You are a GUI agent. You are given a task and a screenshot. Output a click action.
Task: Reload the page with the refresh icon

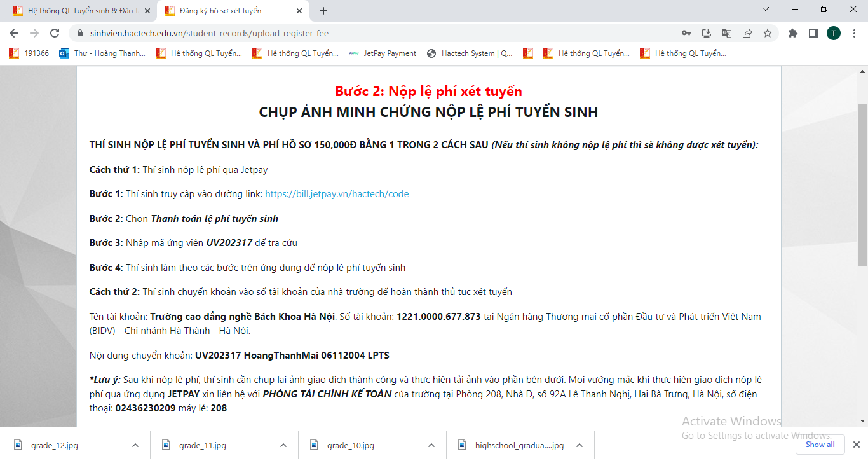click(55, 33)
